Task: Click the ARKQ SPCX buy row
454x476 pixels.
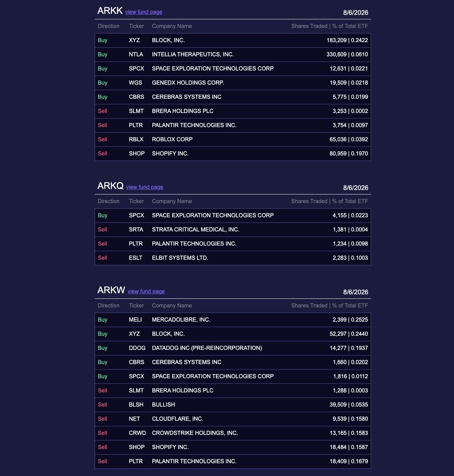Action: [x=233, y=215]
